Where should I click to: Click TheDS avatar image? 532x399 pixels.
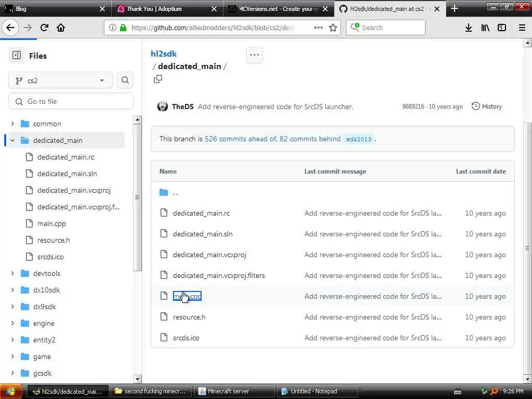[x=163, y=107]
